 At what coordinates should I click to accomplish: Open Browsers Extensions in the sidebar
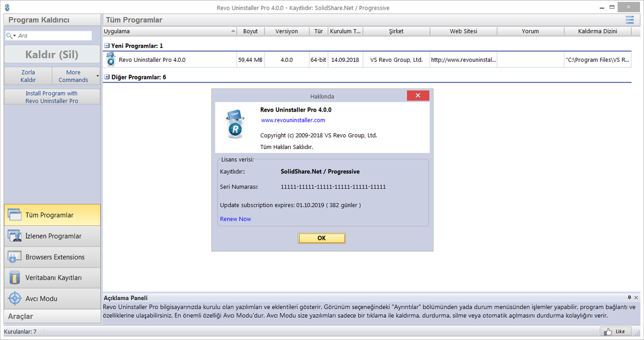point(52,257)
